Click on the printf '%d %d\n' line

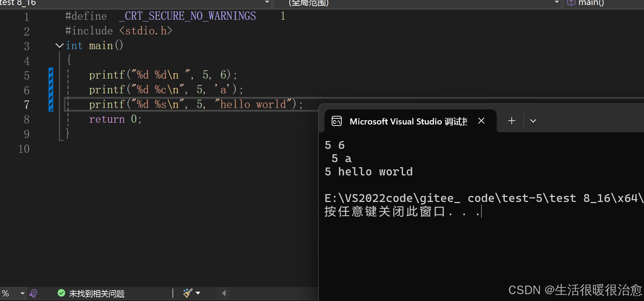tap(163, 75)
